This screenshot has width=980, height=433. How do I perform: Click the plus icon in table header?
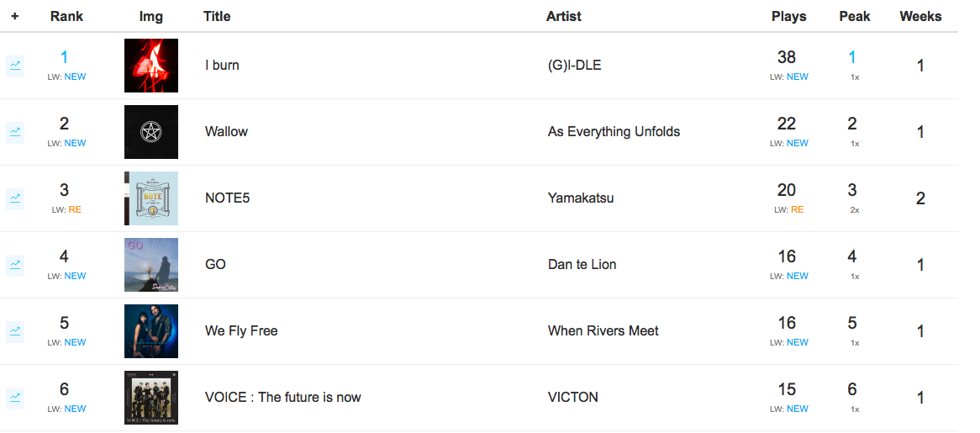[15, 16]
